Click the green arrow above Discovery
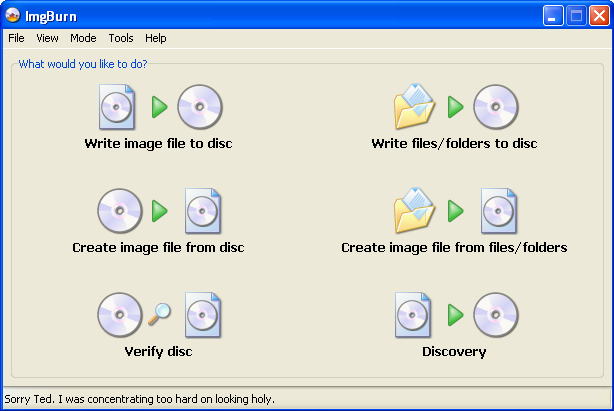Screen dimensions: 614x411 (x=455, y=315)
